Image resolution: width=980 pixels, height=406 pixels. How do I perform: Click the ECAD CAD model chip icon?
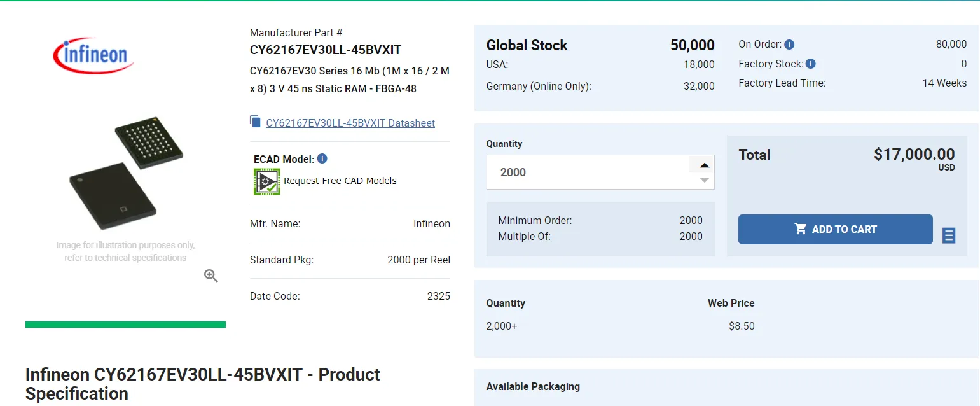coord(266,181)
